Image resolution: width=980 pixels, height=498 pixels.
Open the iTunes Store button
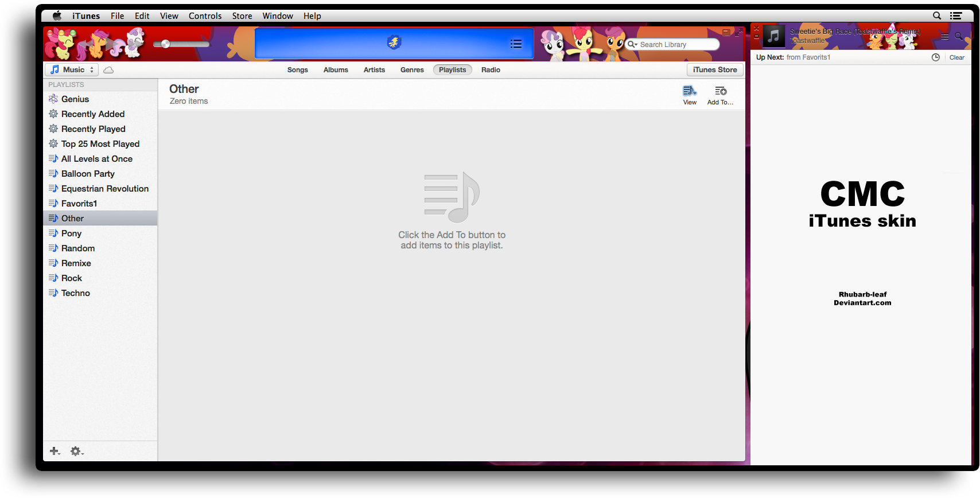point(715,70)
